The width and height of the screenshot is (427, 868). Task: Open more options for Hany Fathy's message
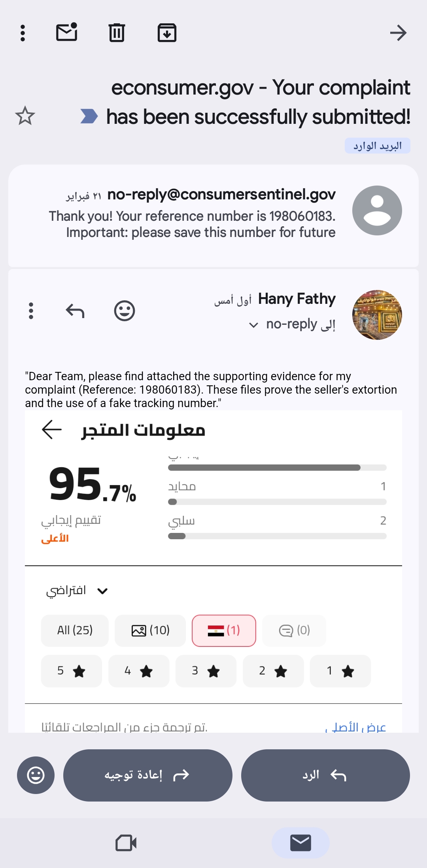31,311
